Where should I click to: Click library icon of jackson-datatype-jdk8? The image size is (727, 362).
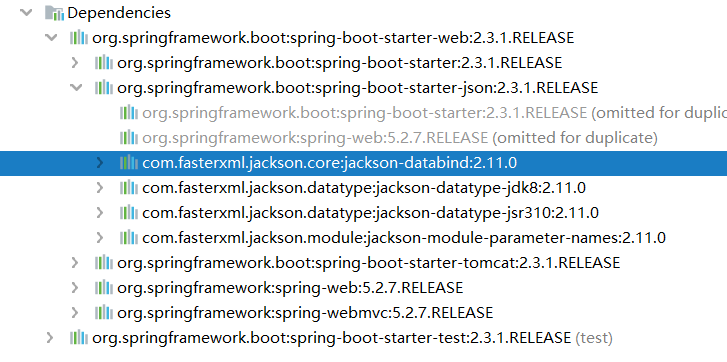tap(129, 188)
